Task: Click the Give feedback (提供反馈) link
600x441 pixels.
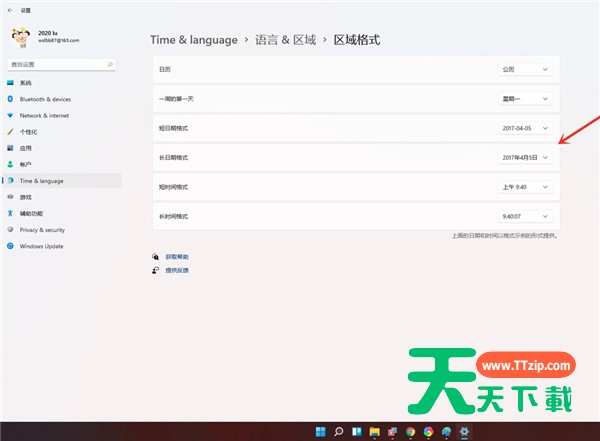Action: pyautogui.click(x=177, y=270)
